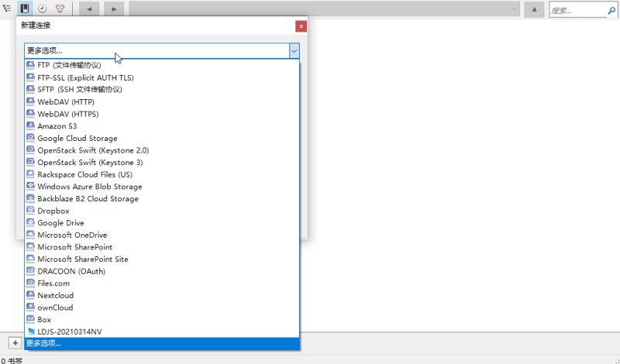The height and width of the screenshot is (364, 620).
Task: Select LDJS-20210314NV local entry
Action: point(162,331)
